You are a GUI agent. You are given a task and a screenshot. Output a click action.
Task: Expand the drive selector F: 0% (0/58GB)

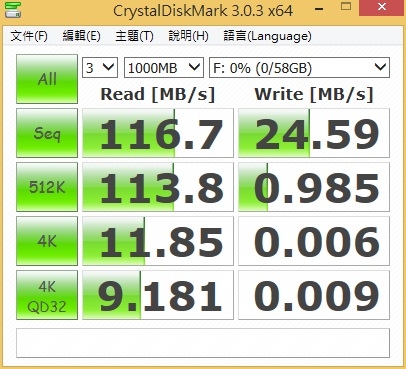pyautogui.click(x=299, y=68)
